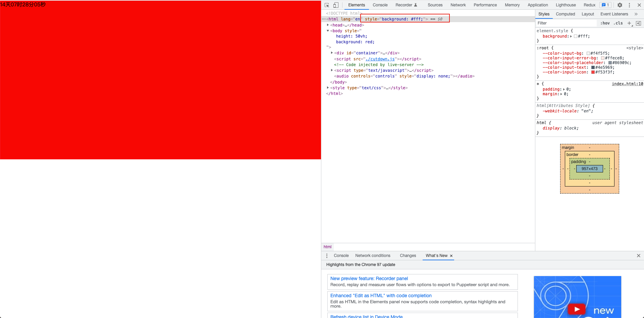Select the <!DOCTYPE html> row

[x=344, y=13]
